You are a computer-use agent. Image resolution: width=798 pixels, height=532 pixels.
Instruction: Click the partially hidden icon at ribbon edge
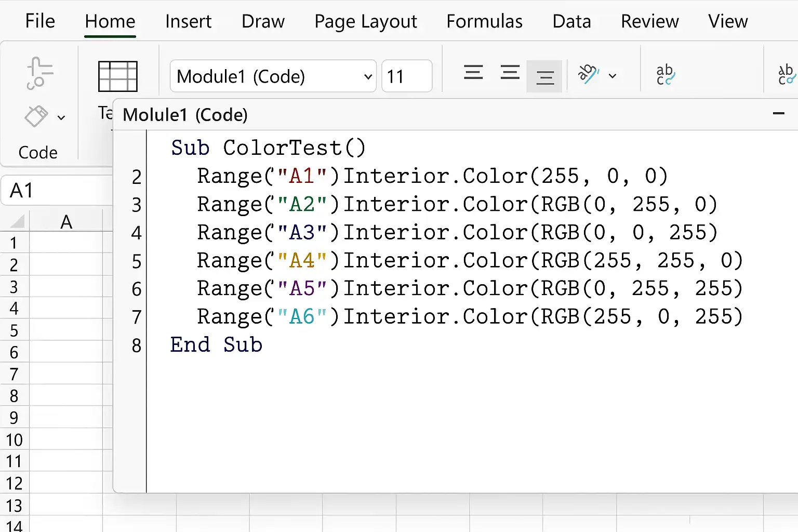(x=787, y=75)
